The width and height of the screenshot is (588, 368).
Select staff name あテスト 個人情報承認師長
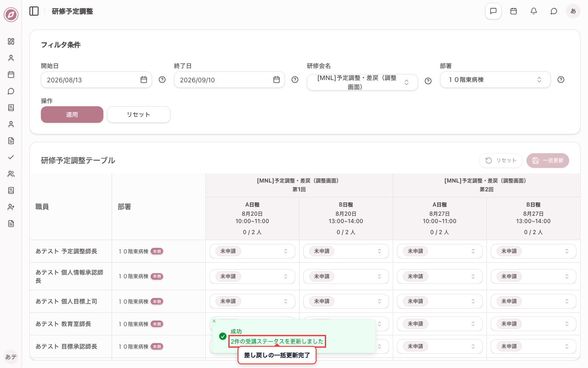click(x=70, y=276)
